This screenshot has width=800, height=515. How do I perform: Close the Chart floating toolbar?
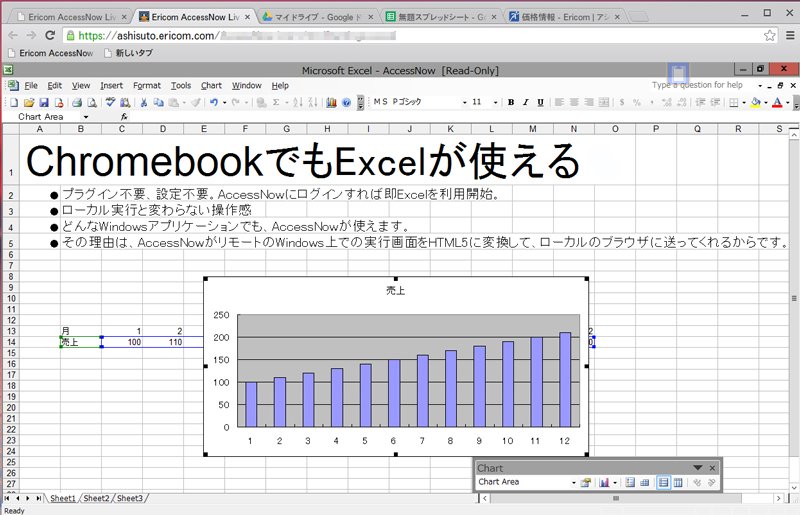click(712, 468)
